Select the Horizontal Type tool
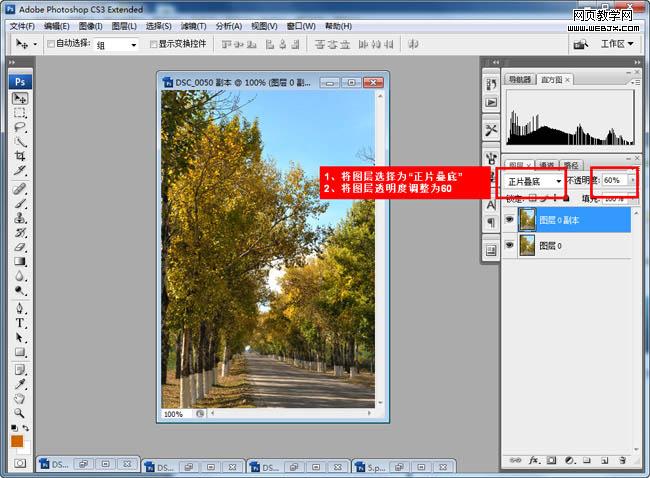 pos(19,323)
